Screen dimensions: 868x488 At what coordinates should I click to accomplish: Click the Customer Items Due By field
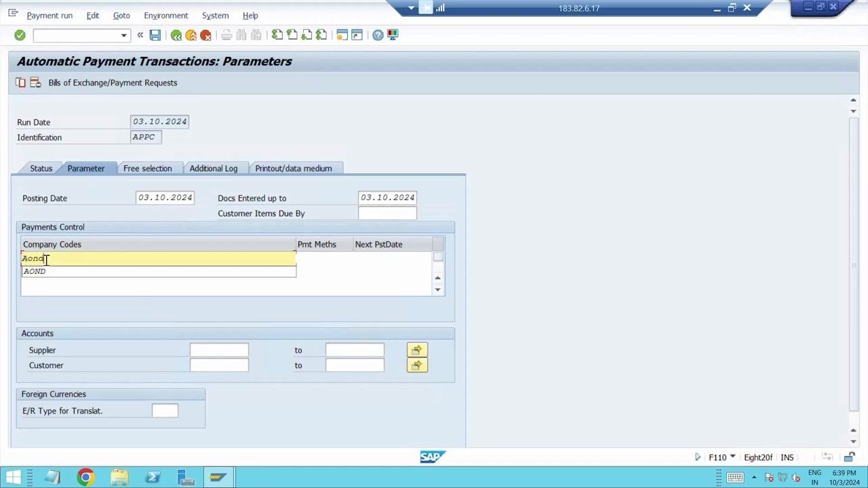pyautogui.click(x=387, y=213)
